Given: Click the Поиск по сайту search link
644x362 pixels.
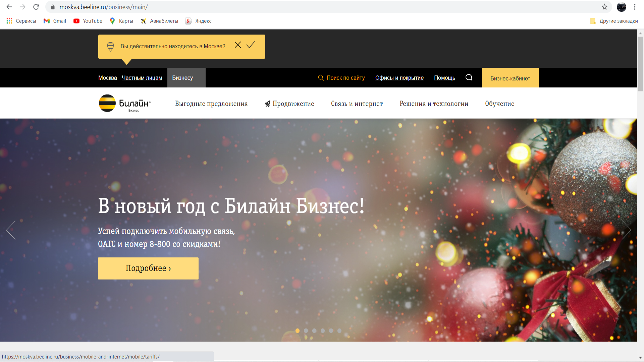Looking at the screenshot, I should tap(341, 78).
